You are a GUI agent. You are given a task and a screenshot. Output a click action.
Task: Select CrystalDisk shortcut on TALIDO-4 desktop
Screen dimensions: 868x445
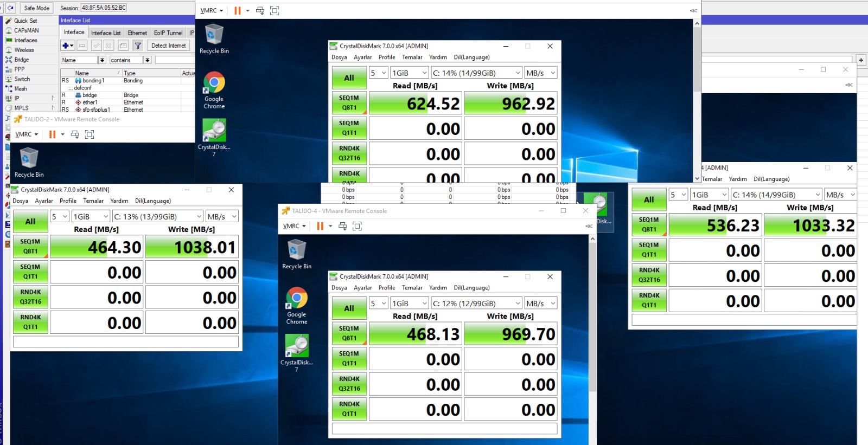pos(296,353)
